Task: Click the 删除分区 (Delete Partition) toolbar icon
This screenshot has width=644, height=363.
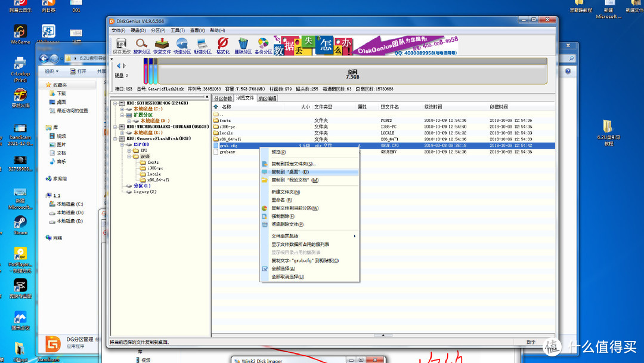Action: tap(243, 46)
